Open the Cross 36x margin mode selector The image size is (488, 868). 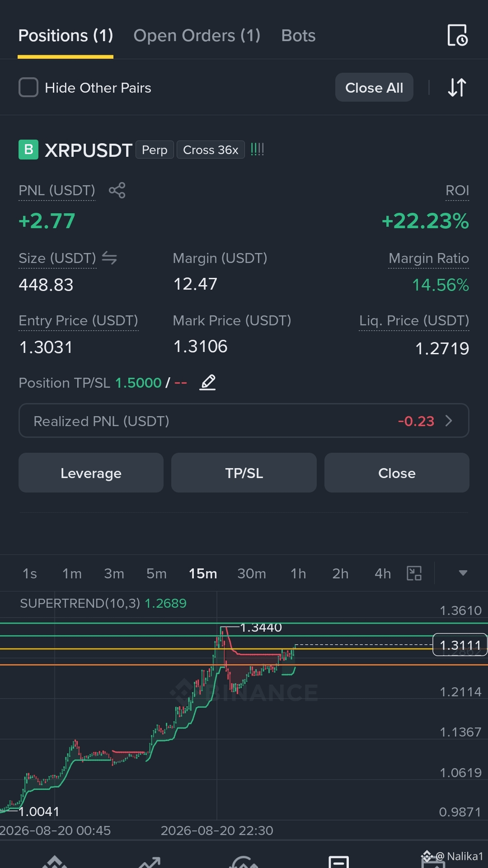tap(211, 150)
